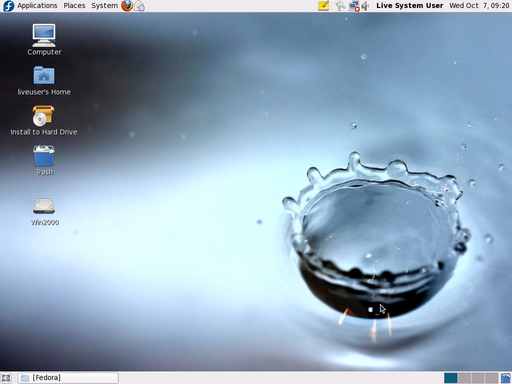Image resolution: width=512 pixels, height=384 pixels.
Task: Launch Firefox from the top panel
Action: [127, 6]
